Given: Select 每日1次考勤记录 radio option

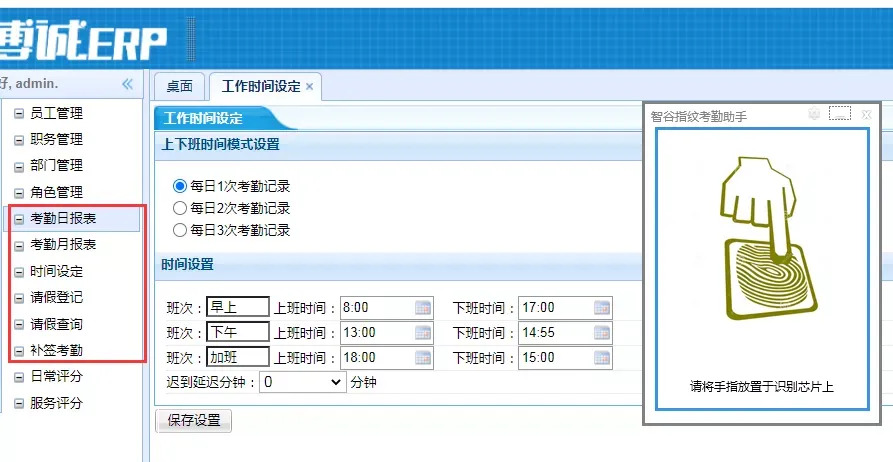Looking at the screenshot, I should pyautogui.click(x=180, y=186).
